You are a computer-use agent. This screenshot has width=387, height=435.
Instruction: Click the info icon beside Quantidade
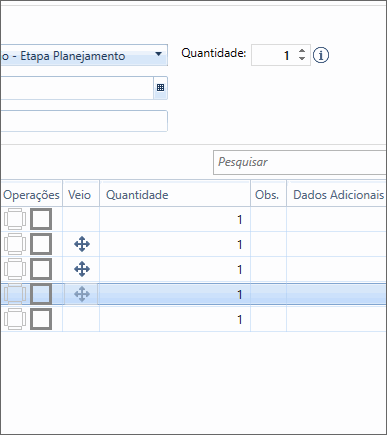click(321, 55)
